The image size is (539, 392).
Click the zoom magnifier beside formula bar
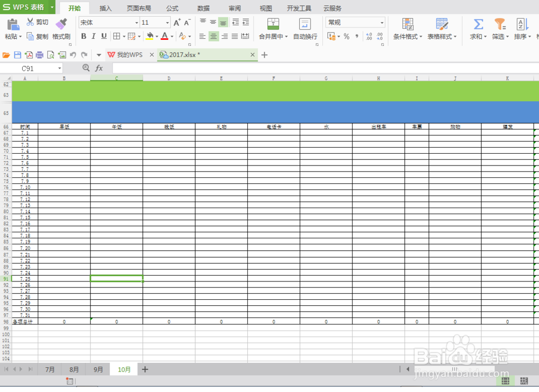[86, 68]
